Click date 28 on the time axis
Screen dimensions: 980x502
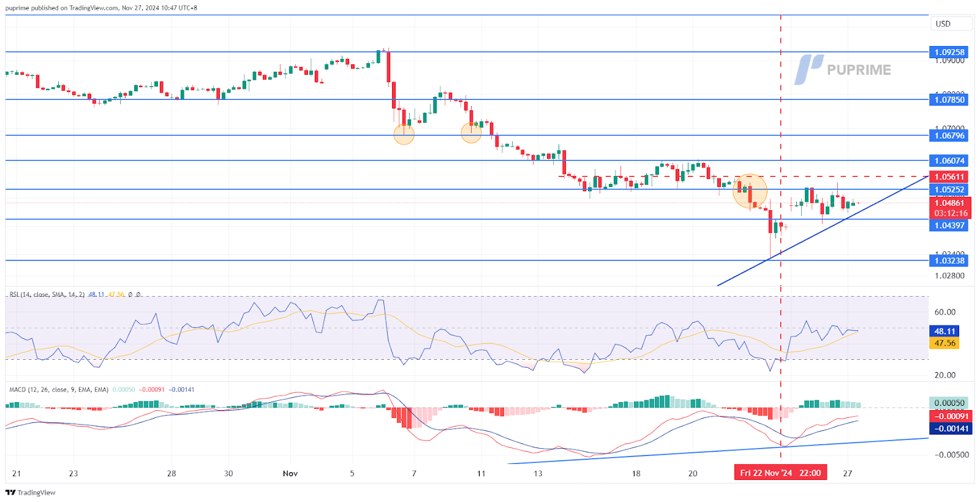[x=171, y=473]
